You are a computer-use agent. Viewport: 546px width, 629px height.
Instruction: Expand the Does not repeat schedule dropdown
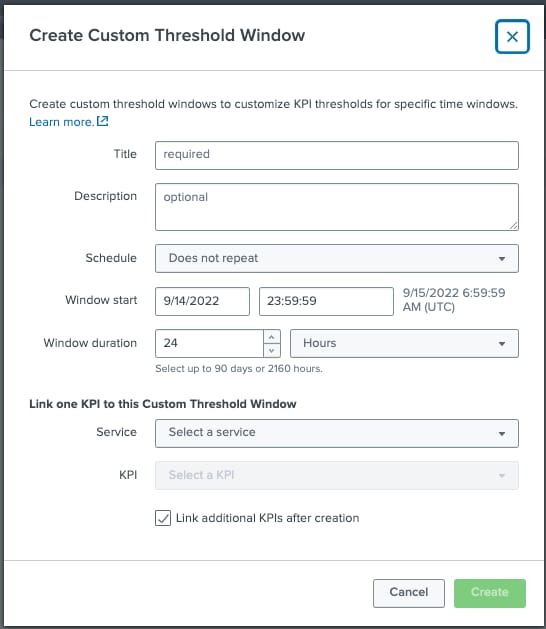click(x=337, y=258)
